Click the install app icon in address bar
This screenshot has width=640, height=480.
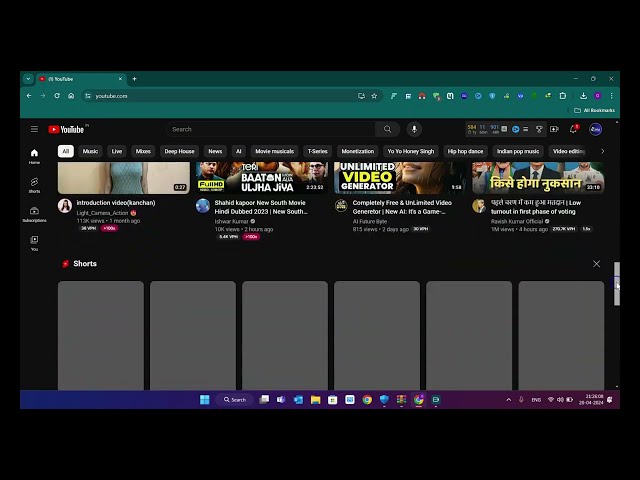361,96
